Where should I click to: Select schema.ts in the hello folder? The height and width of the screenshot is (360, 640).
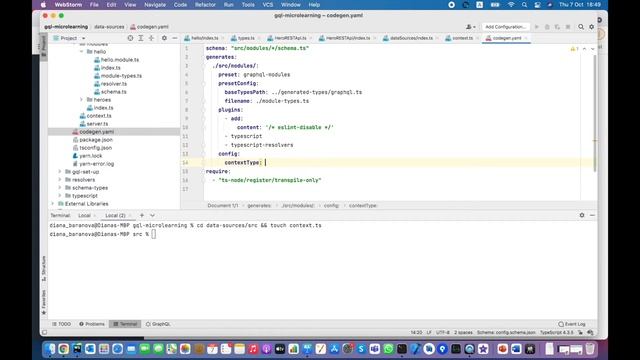point(113,92)
